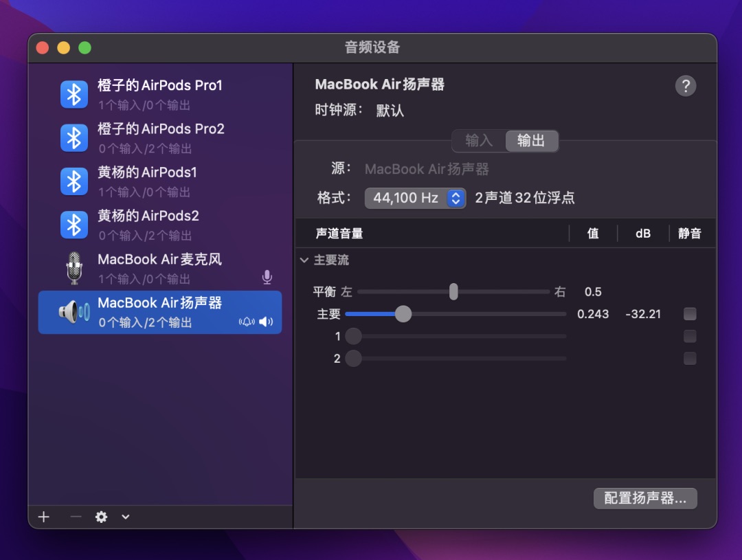Open the help question mark button

(x=685, y=86)
